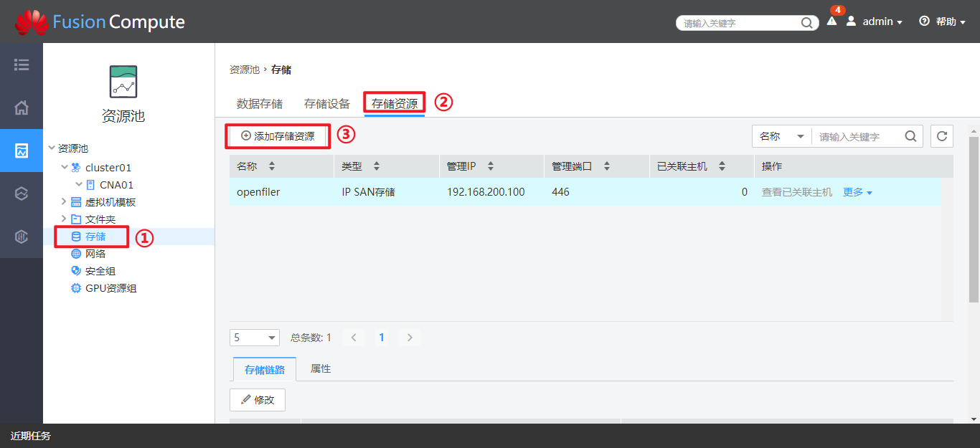Focus the top global keyword search field

[739, 23]
